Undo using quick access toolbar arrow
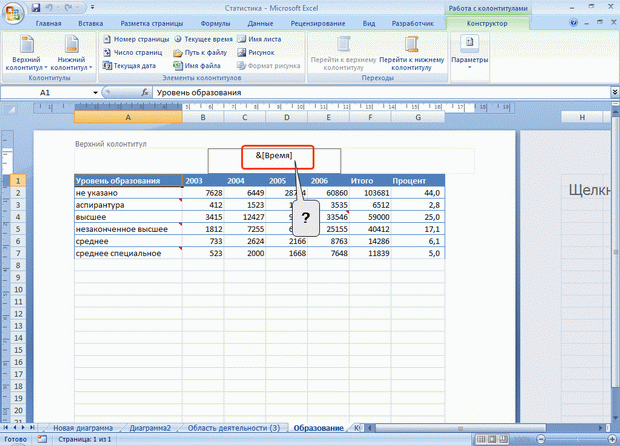The width and height of the screenshot is (620, 446). click(x=49, y=8)
